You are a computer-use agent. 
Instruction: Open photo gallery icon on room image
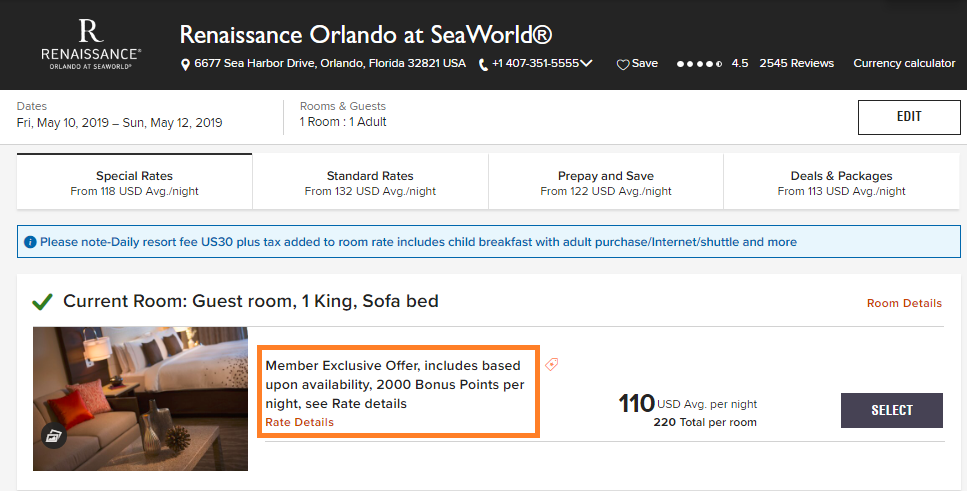tap(54, 436)
